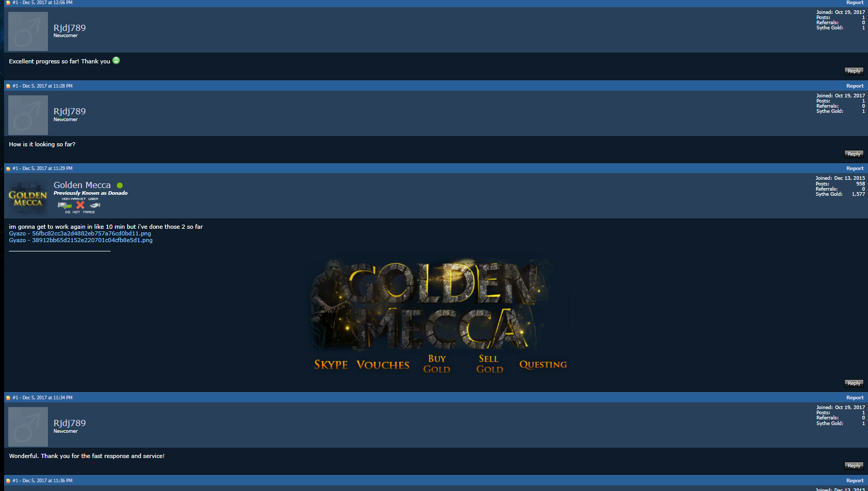This screenshot has width=868, height=491.
Task: Reply to the 'Excellent progress so far' post
Action: (854, 71)
